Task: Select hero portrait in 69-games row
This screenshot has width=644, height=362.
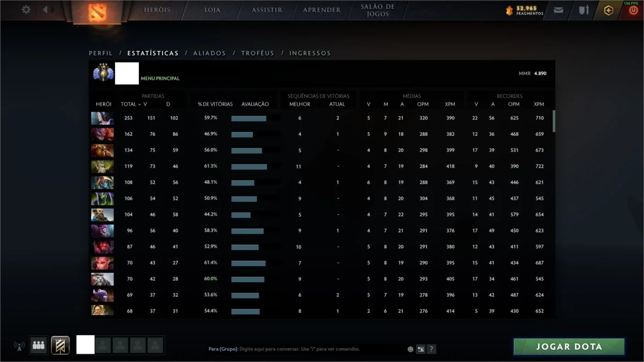Action: pos(102,295)
